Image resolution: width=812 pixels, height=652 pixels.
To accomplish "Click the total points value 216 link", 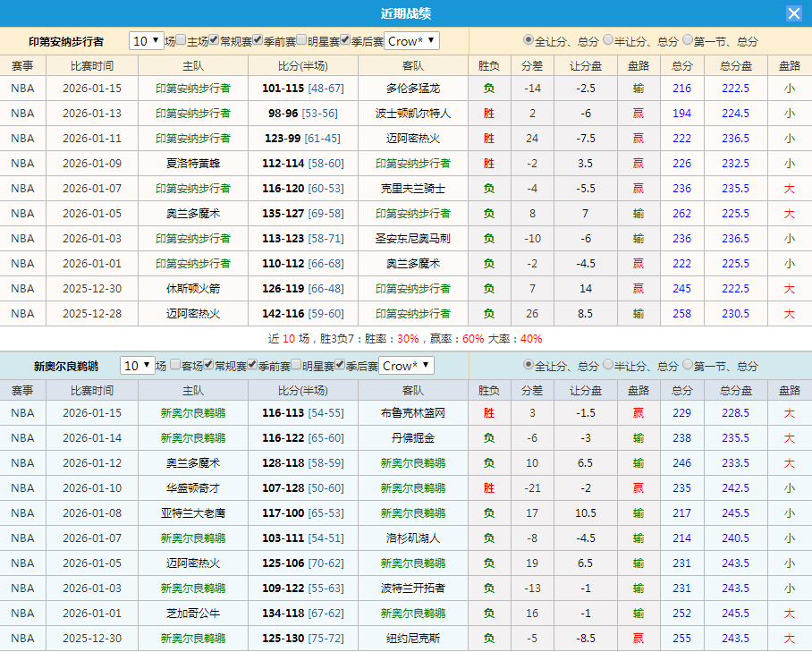I will click(681, 89).
